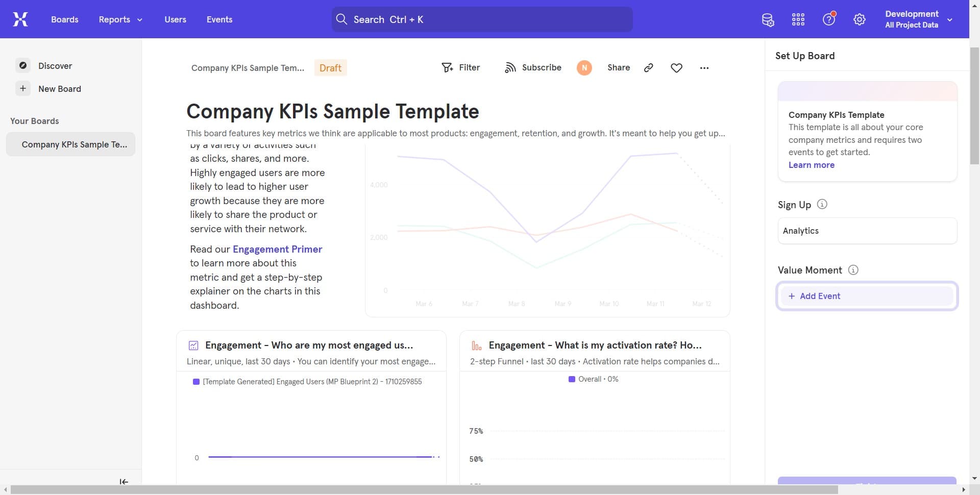
Task: Copy board link with chain icon
Action: [x=648, y=68]
